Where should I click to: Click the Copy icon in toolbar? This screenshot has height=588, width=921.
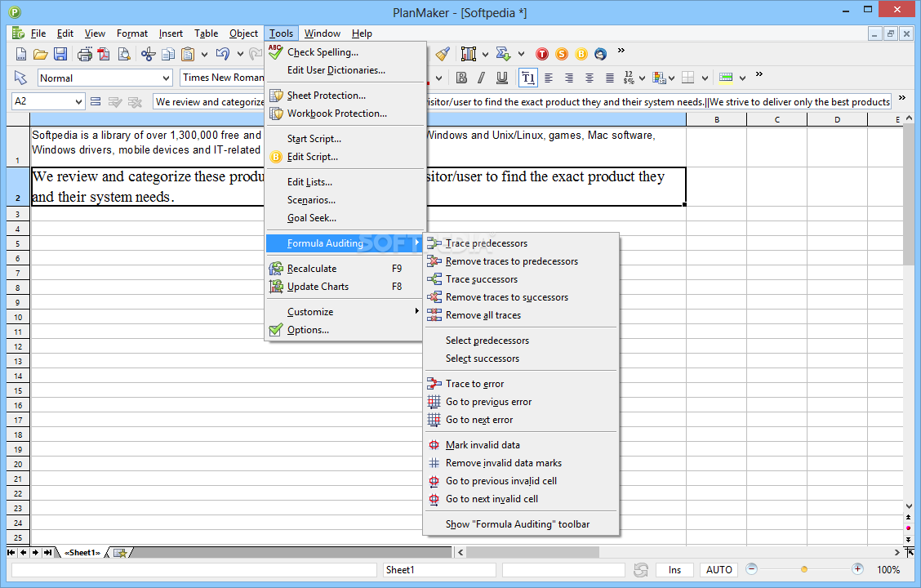tap(168, 55)
